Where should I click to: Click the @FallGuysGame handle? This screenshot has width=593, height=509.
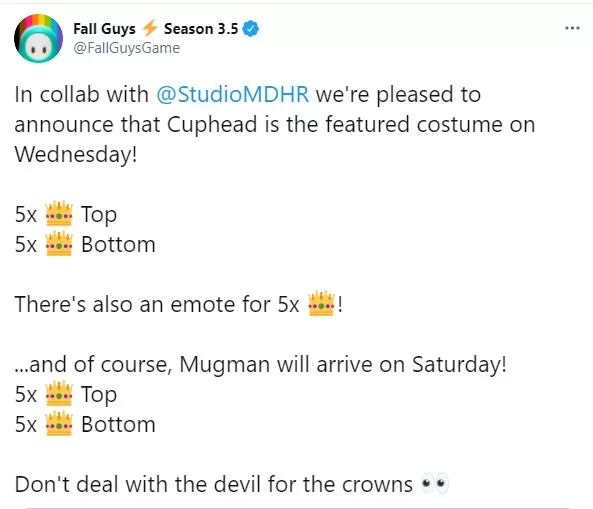pos(126,48)
